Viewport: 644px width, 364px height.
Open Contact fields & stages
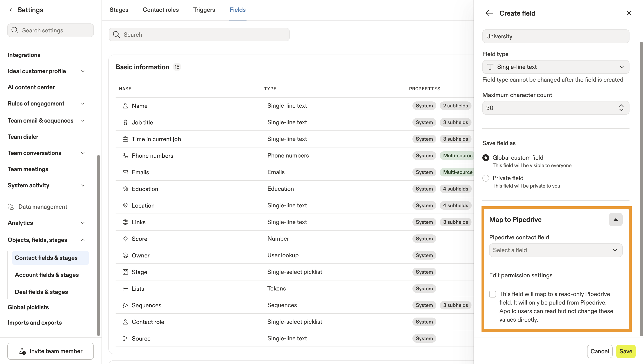(x=50, y=258)
